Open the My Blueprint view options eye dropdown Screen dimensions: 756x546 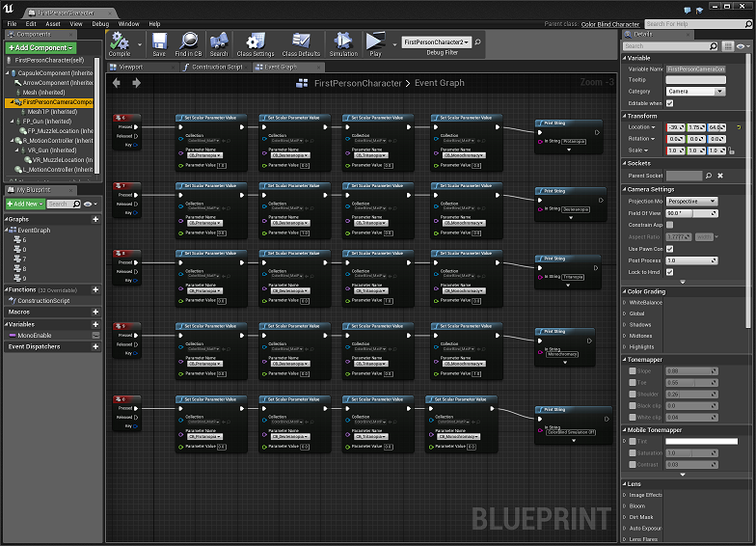91,205
